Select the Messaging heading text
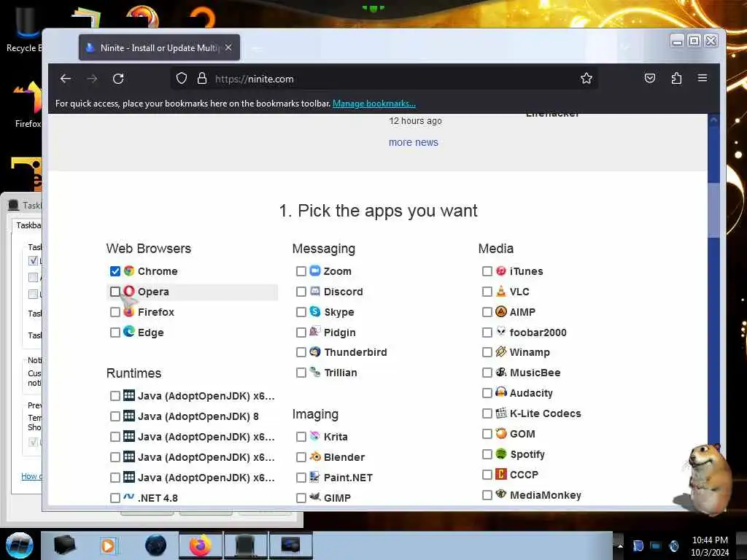747x560 pixels. [x=323, y=249]
